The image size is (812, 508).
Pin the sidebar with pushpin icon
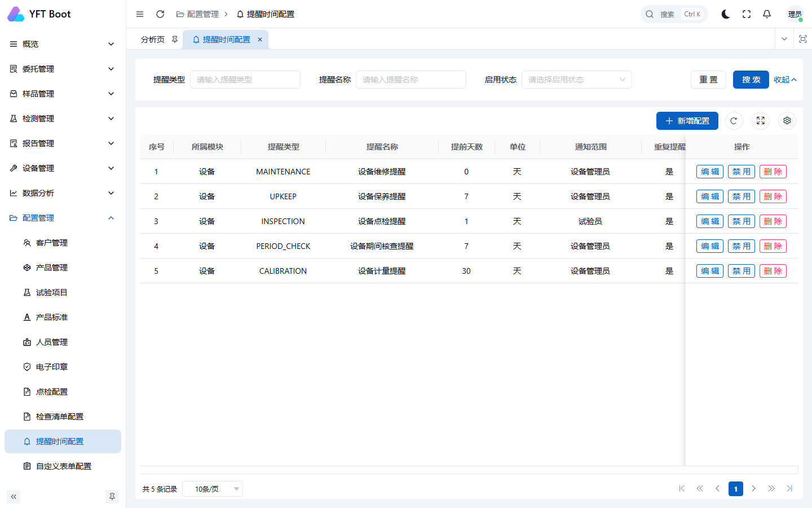[x=112, y=497]
